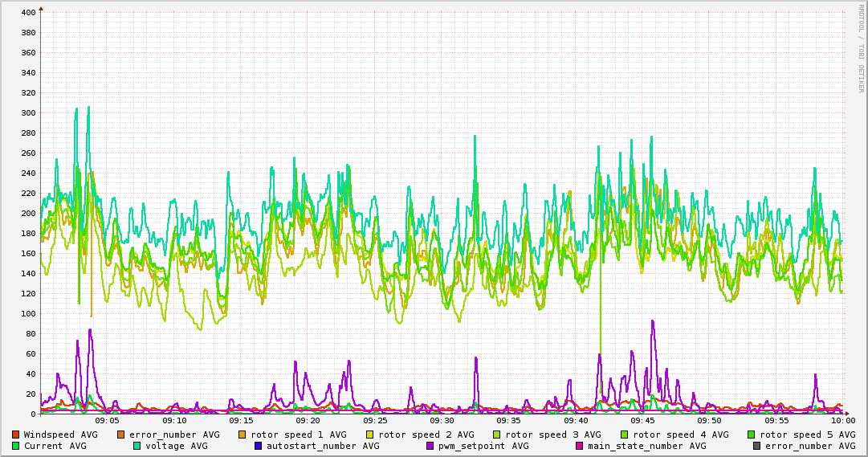Click the 10:00 time axis label
868x457 pixels.
tap(842, 420)
